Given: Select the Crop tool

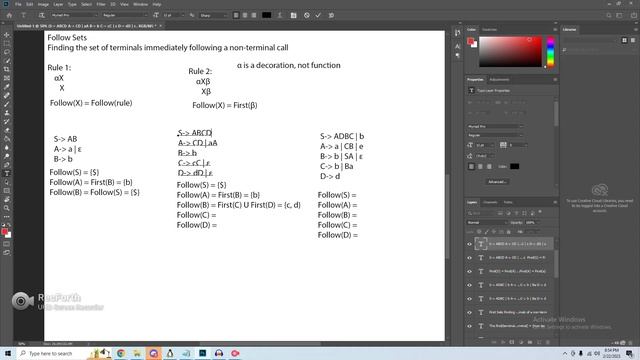Looking at the screenshot, I should click(7, 69).
